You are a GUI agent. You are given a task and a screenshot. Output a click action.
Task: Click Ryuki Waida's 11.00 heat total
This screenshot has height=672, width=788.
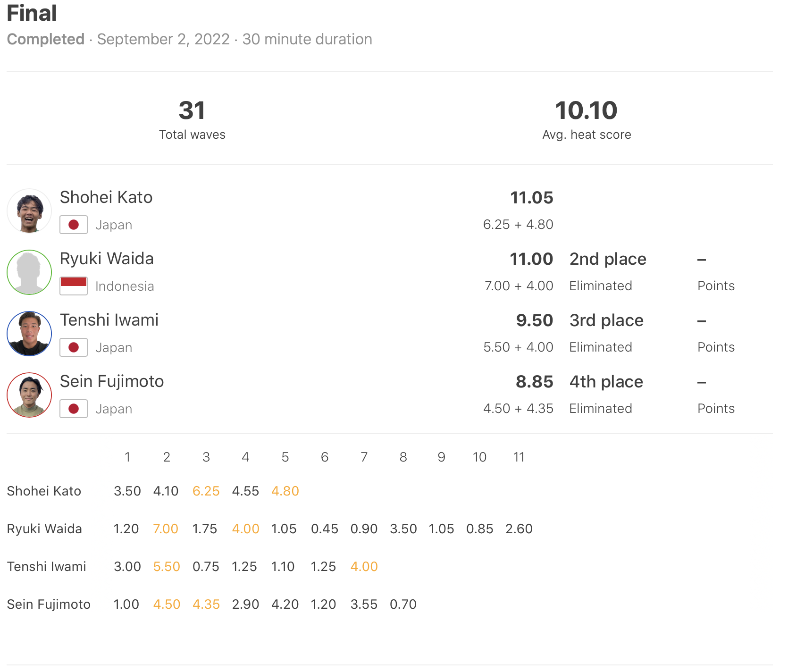tap(531, 259)
